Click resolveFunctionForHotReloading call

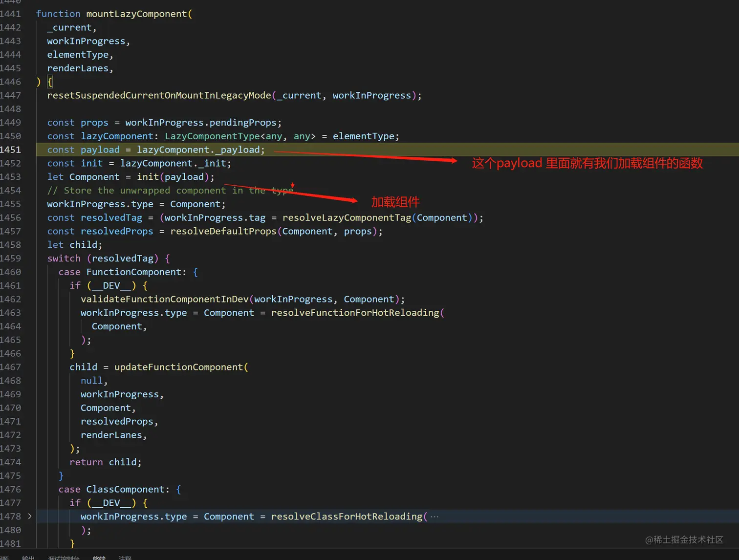[355, 313]
